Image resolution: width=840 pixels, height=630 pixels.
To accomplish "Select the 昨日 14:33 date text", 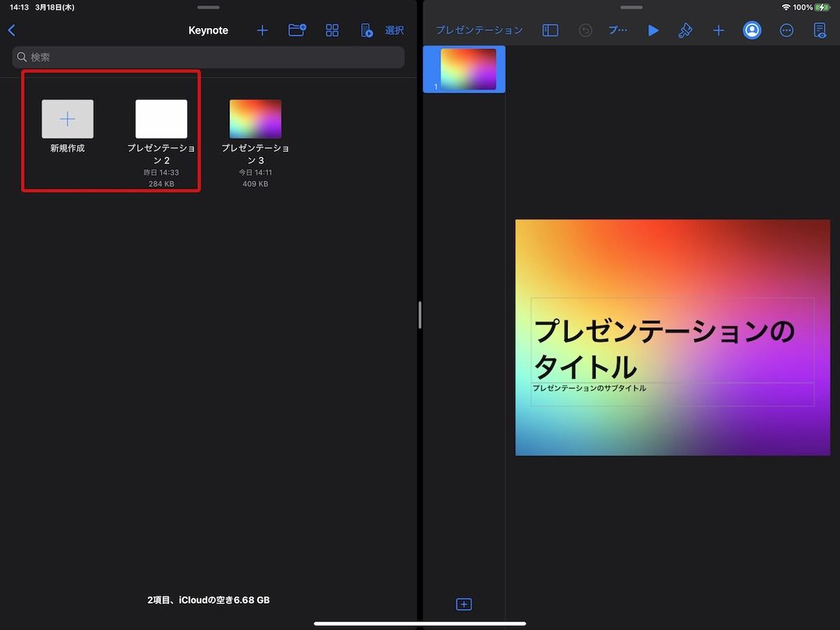I will pos(161,172).
